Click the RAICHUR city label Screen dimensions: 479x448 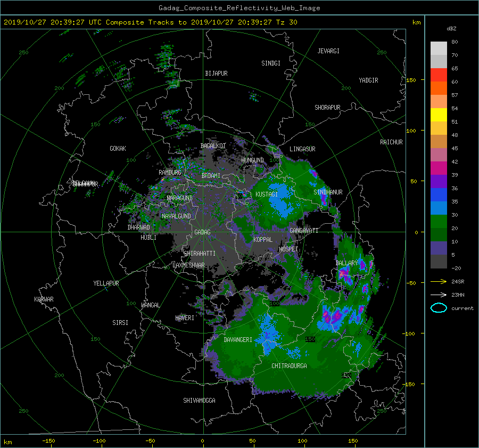tap(391, 142)
